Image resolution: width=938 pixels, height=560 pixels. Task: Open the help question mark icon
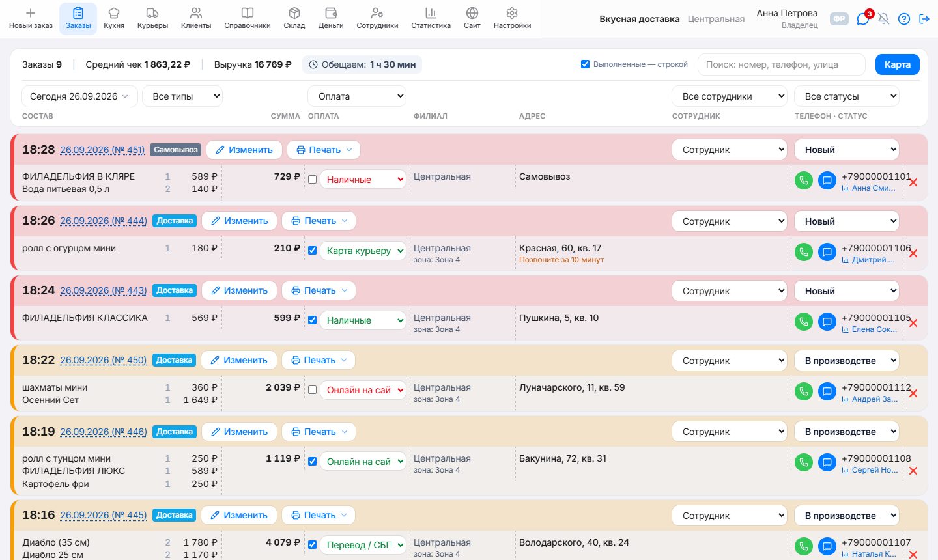pyautogui.click(x=903, y=19)
